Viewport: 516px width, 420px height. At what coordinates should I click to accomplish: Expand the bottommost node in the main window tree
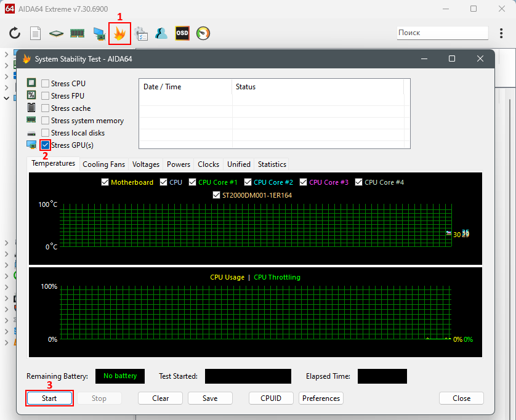tap(6, 342)
